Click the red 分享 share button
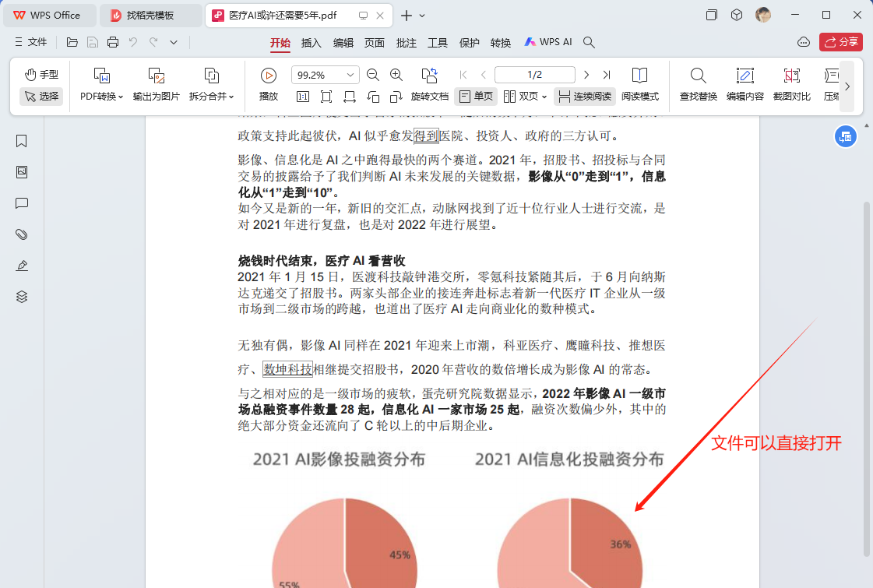 (841, 42)
